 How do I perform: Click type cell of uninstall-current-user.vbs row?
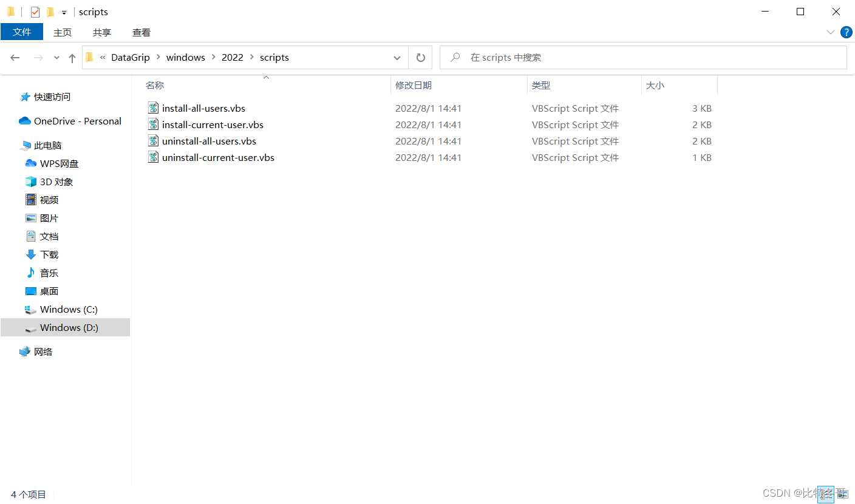(575, 158)
